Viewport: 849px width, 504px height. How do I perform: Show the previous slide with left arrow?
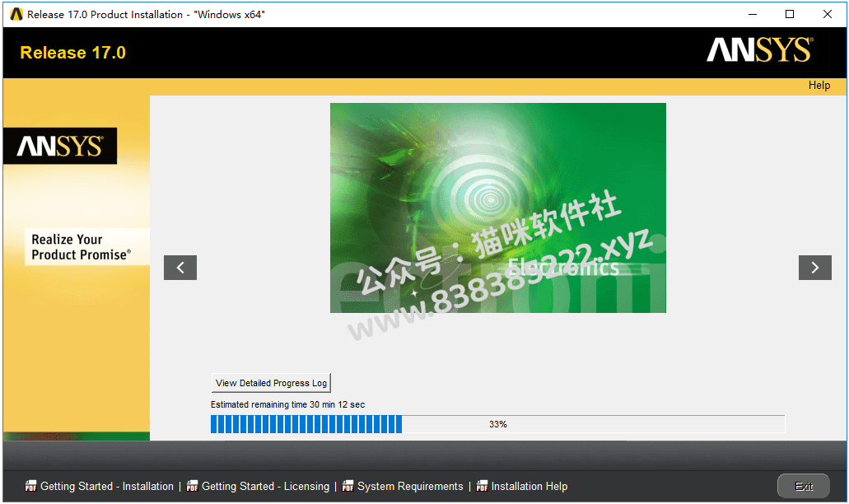click(x=180, y=268)
